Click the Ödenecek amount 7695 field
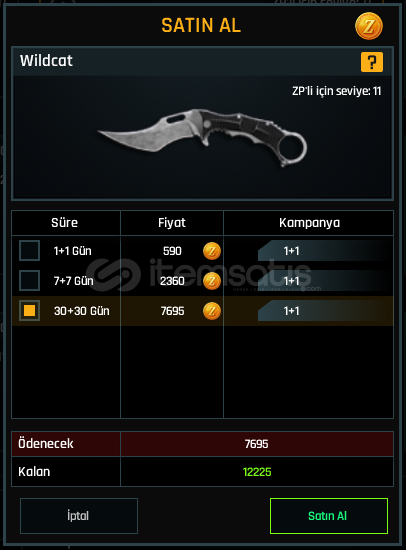Viewport: 406px width, 550px height. [x=257, y=444]
